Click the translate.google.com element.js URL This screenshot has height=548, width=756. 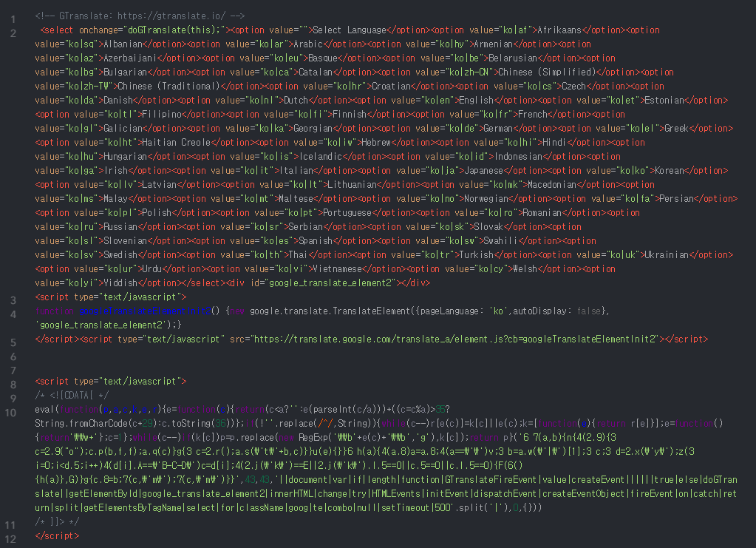click(455, 339)
